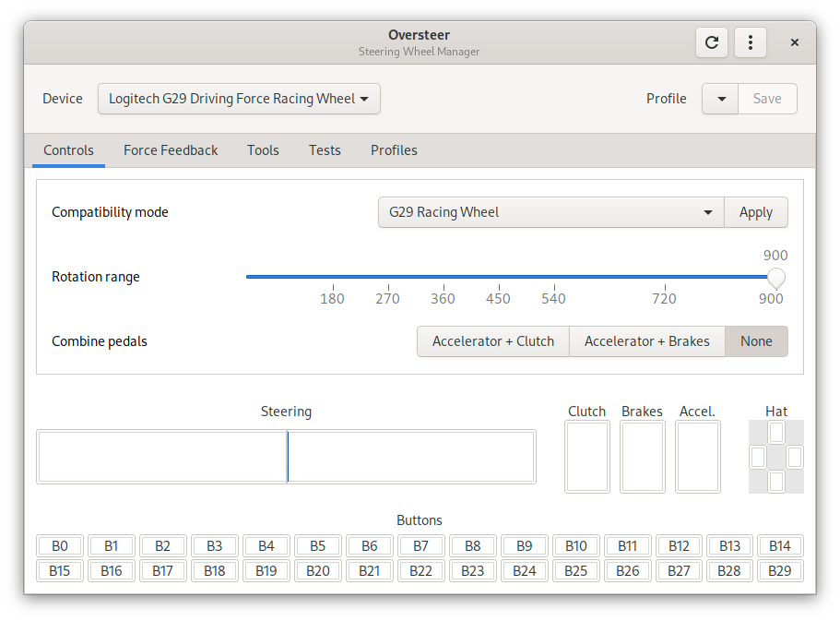Select Accelerator + Clutch pedal combination
840x621 pixels.
(493, 341)
